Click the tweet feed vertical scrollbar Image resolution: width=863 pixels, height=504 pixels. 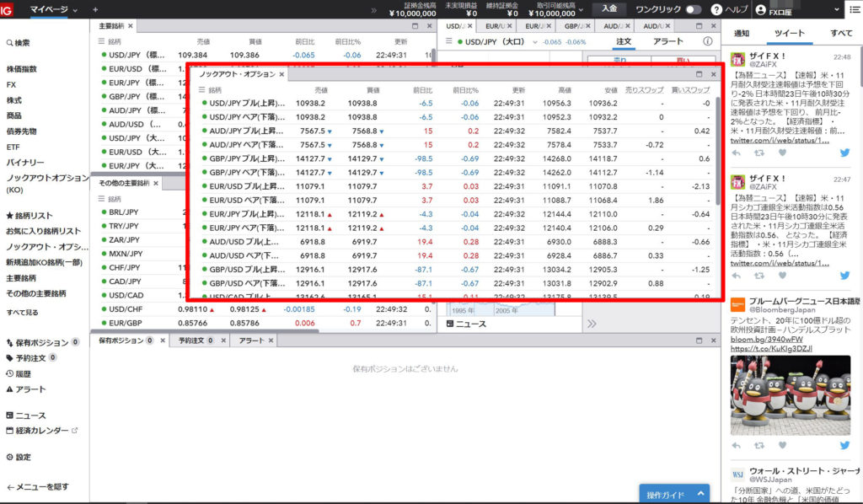click(x=860, y=66)
